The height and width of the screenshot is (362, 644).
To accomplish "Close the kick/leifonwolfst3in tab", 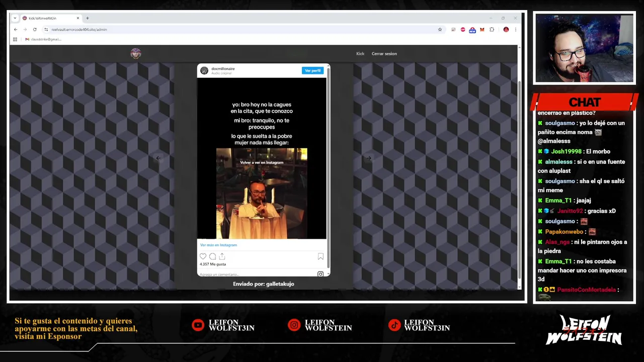I will [x=78, y=18].
